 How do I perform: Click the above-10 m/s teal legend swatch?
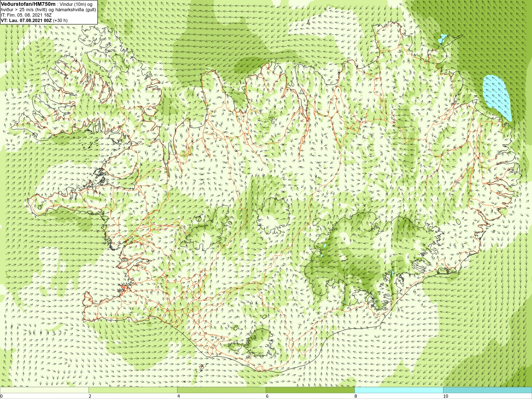[488, 390]
